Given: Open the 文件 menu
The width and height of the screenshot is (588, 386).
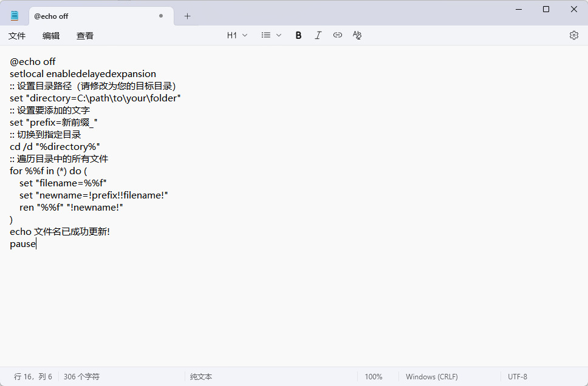Looking at the screenshot, I should pyautogui.click(x=17, y=36).
